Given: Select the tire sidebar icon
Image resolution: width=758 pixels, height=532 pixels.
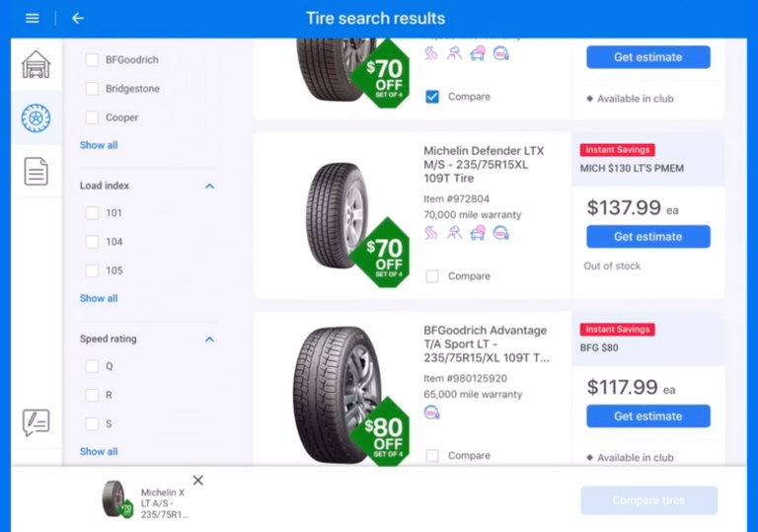Looking at the screenshot, I should click(37, 117).
